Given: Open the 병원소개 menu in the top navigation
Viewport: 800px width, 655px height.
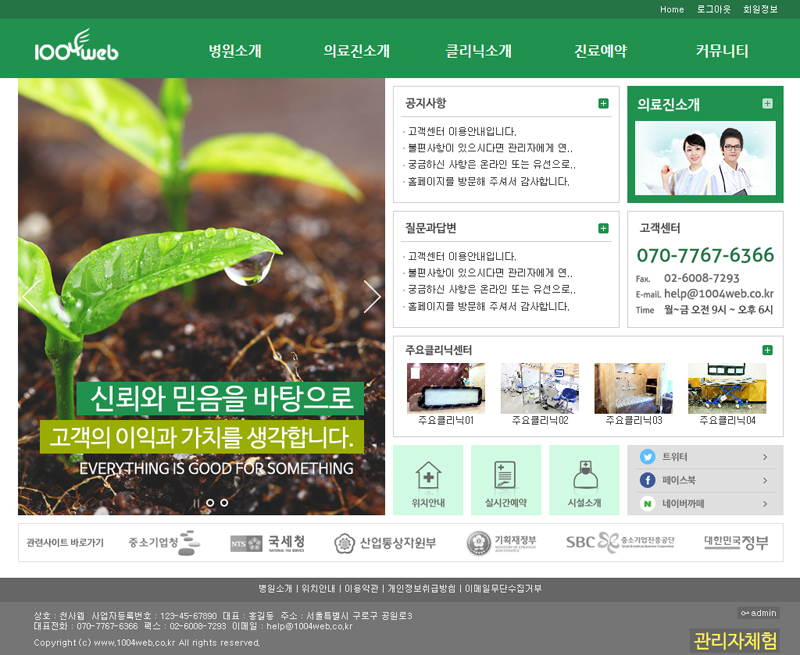Looking at the screenshot, I should click(235, 51).
